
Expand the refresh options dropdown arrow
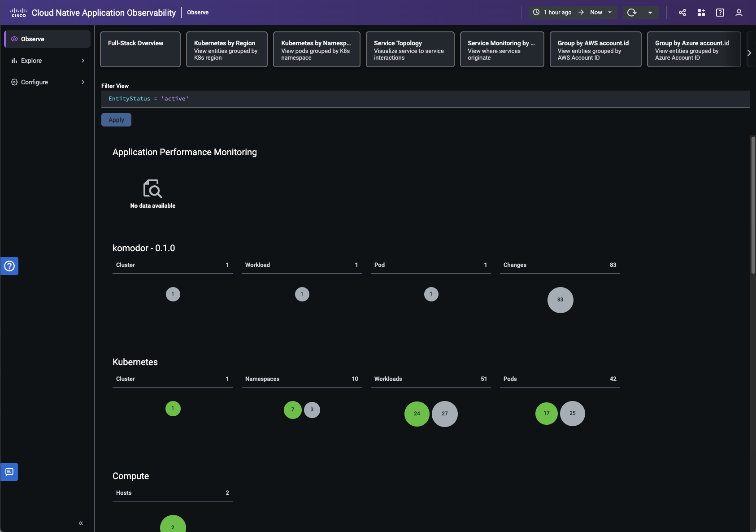[651, 12]
